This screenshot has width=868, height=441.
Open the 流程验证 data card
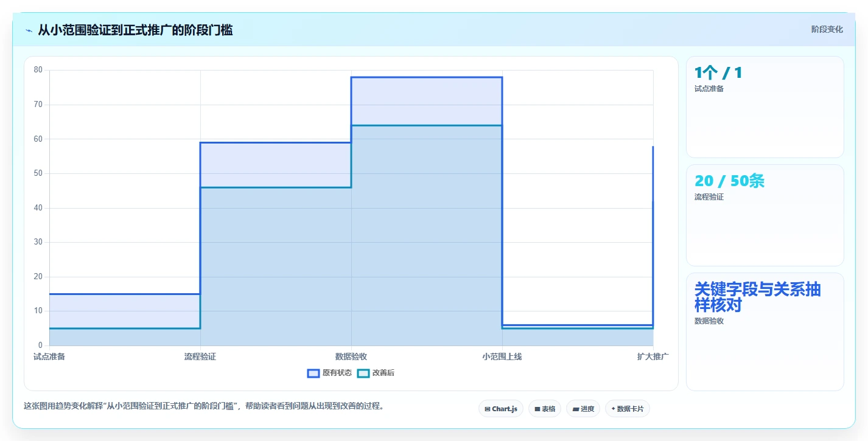pos(765,215)
